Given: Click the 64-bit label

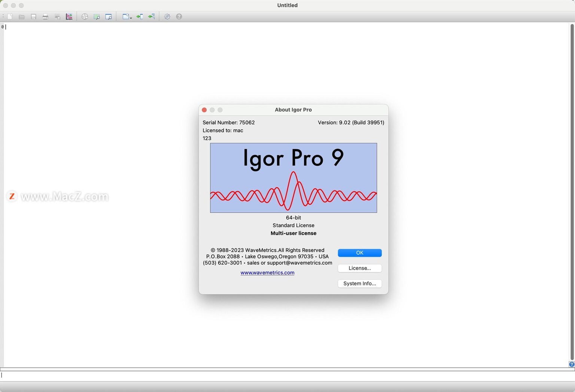Looking at the screenshot, I should point(293,218).
